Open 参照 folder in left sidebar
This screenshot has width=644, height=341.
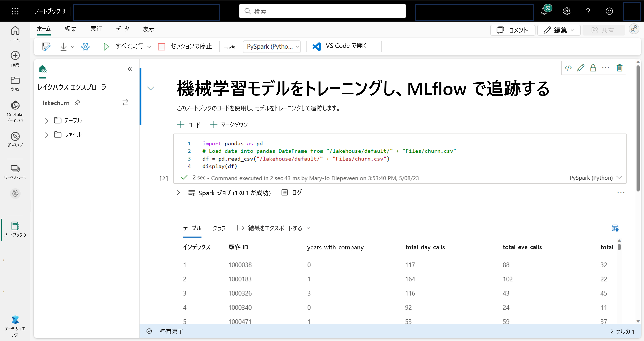click(15, 84)
